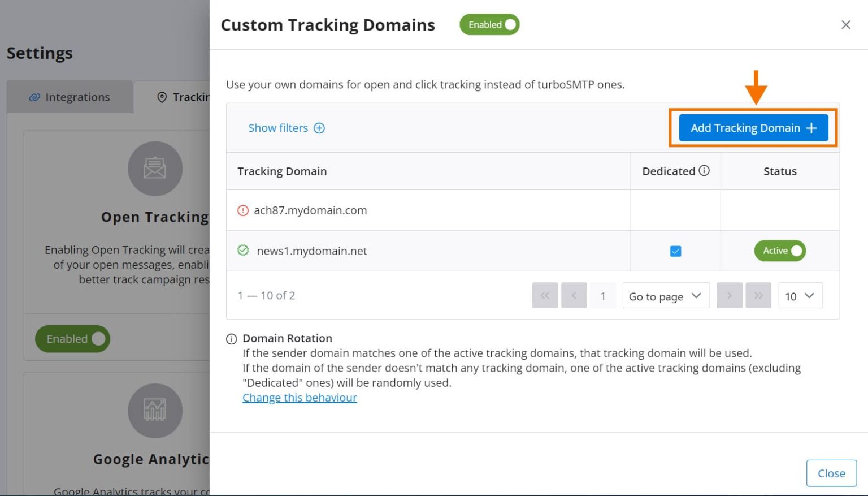Toggle the Active status switch for news1.mydomain.net
The height and width of the screenshot is (496, 868).
[780, 251]
